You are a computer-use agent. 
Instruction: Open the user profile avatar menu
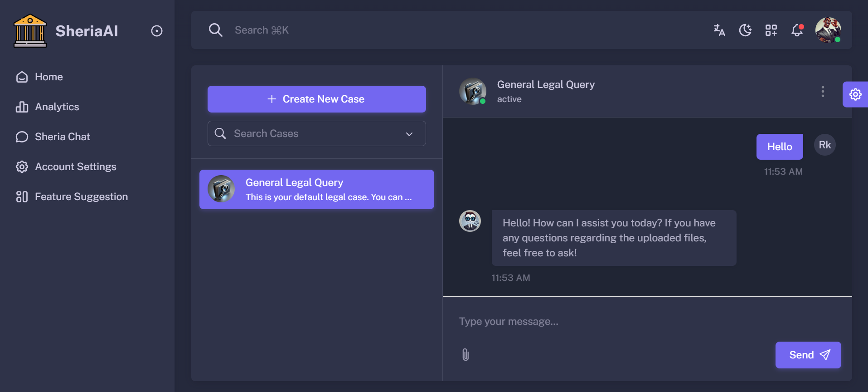point(828,30)
